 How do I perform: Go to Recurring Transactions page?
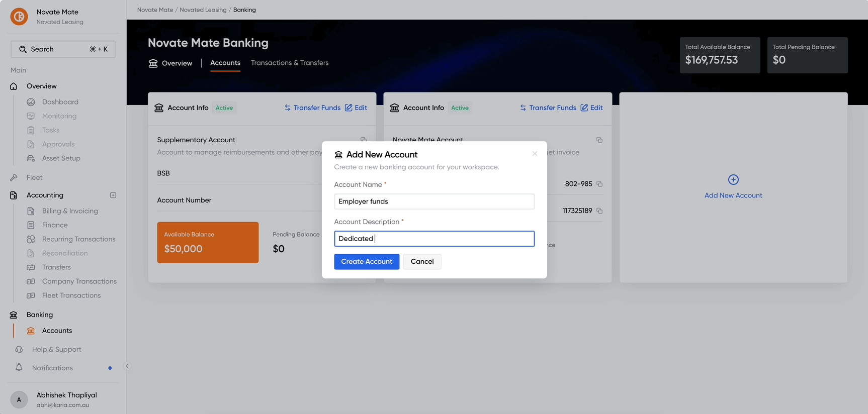pyautogui.click(x=78, y=239)
